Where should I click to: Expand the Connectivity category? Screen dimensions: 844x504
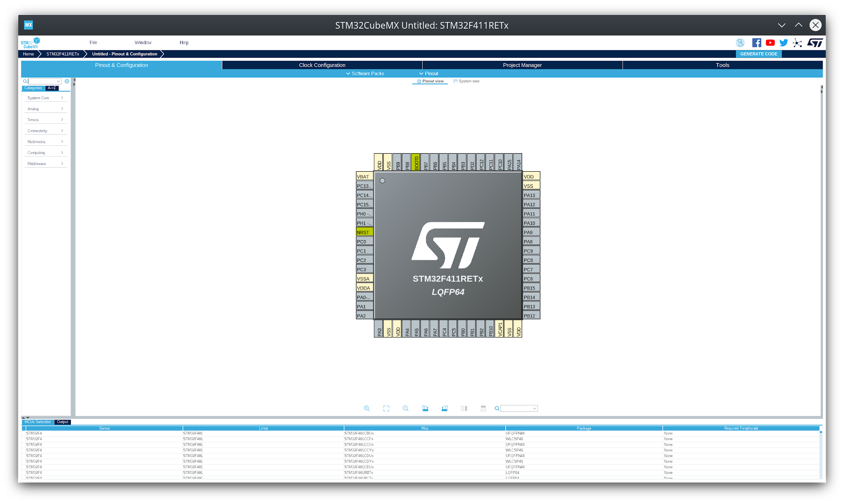[45, 131]
